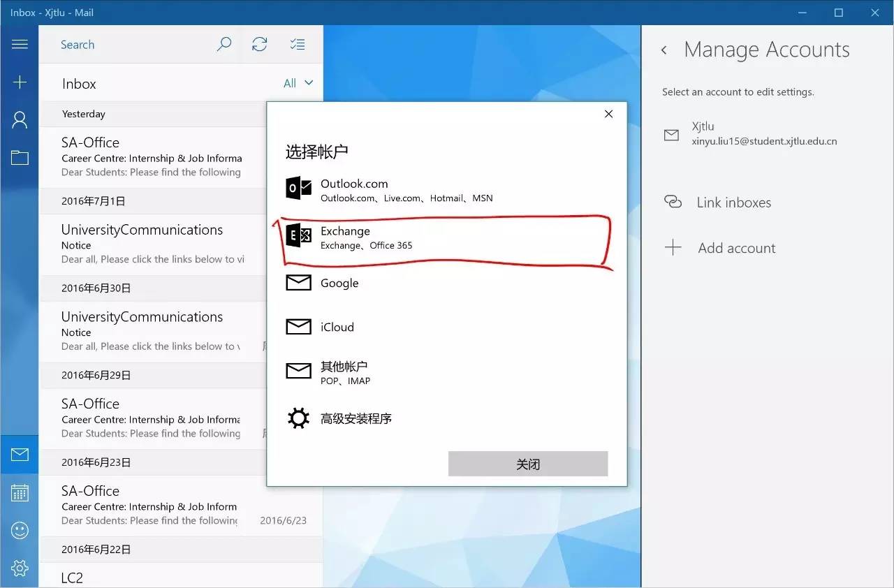Image resolution: width=894 pixels, height=588 pixels.
Task: Open the Settings gear in sidebar
Action: point(20,568)
